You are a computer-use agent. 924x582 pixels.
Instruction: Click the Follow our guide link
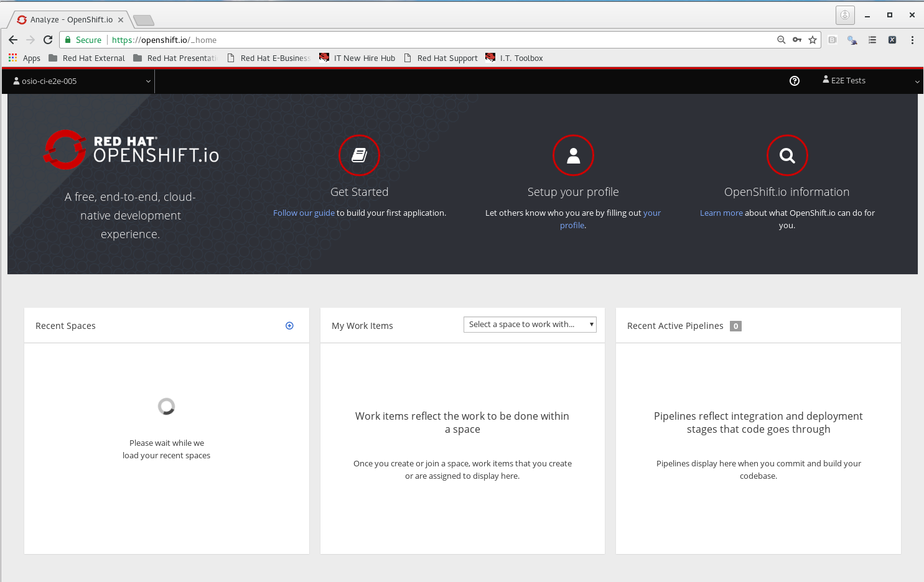(304, 212)
